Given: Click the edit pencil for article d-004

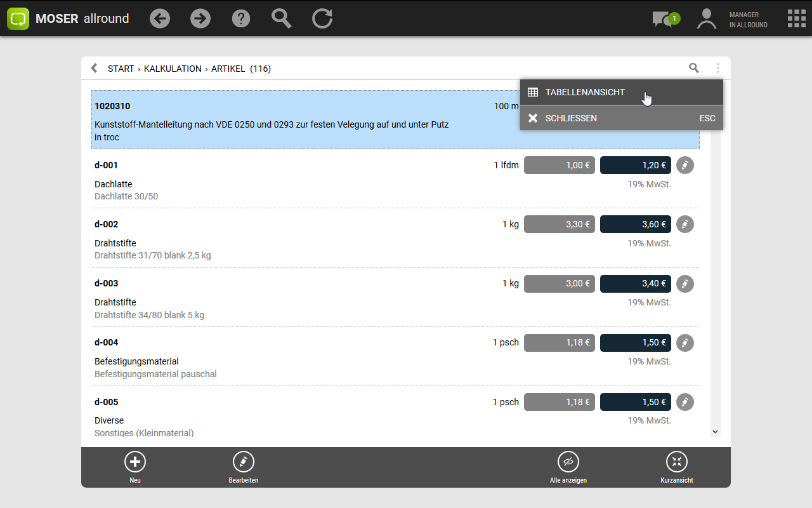Looking at the screenshot, I should (x=684, y=343).
